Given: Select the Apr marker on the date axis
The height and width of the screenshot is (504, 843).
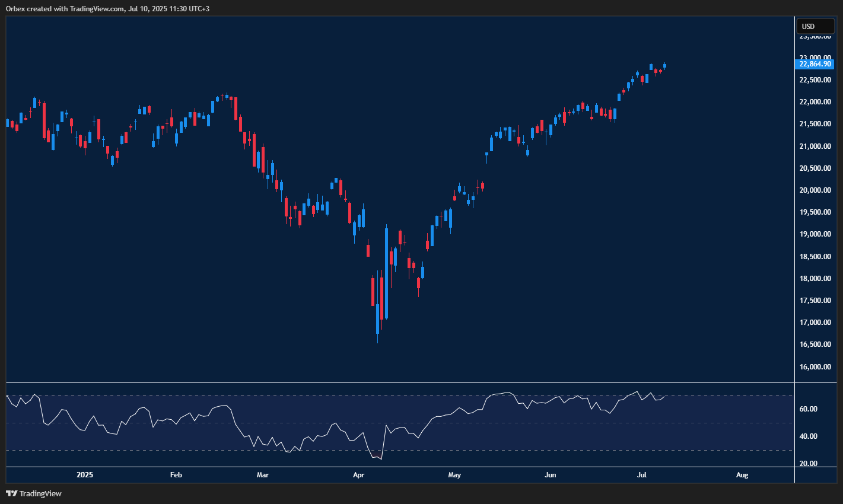Looking at the screenshot, I should [x=358, y=475].
